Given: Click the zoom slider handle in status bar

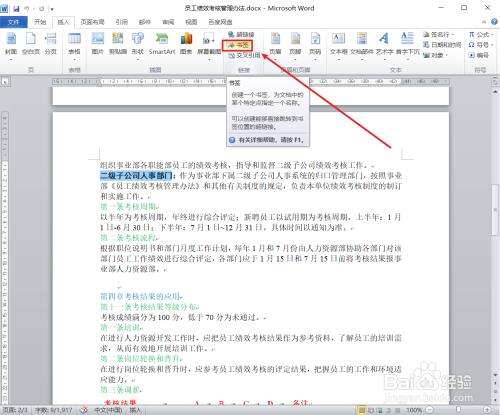Looking at the screenshot, I should click(x=459, y=410).
